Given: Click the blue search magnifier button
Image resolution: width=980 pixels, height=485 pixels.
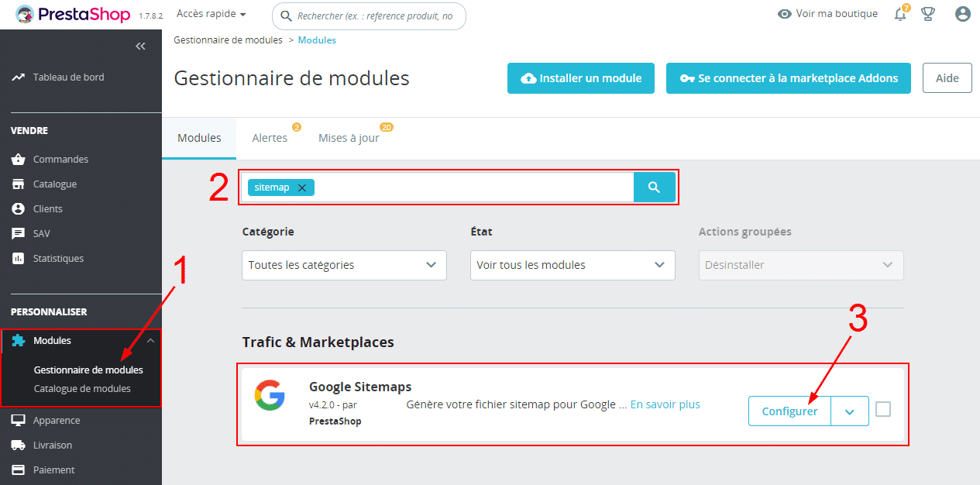Looking at the screenshot, I should tap(654, 187).
